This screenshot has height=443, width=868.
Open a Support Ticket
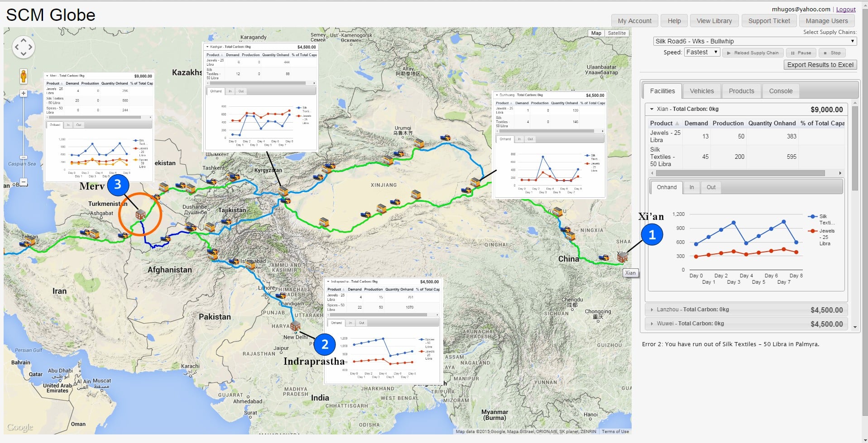point(769,21)
